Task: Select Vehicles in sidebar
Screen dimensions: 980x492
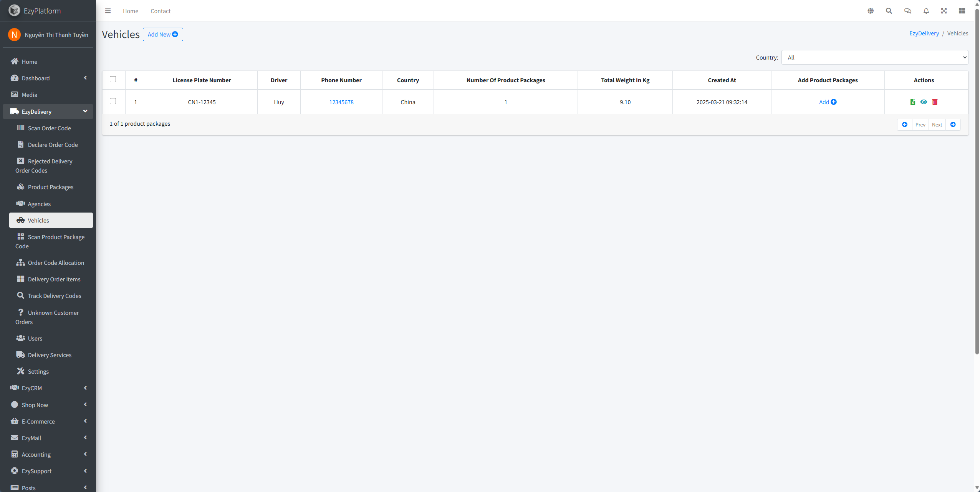Action: tap(51, 220)
